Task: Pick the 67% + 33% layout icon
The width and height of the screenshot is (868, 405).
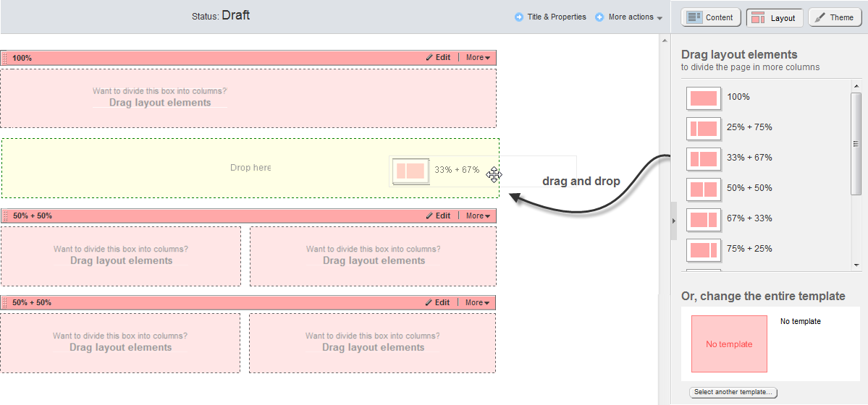Action: tap(703, 220)
